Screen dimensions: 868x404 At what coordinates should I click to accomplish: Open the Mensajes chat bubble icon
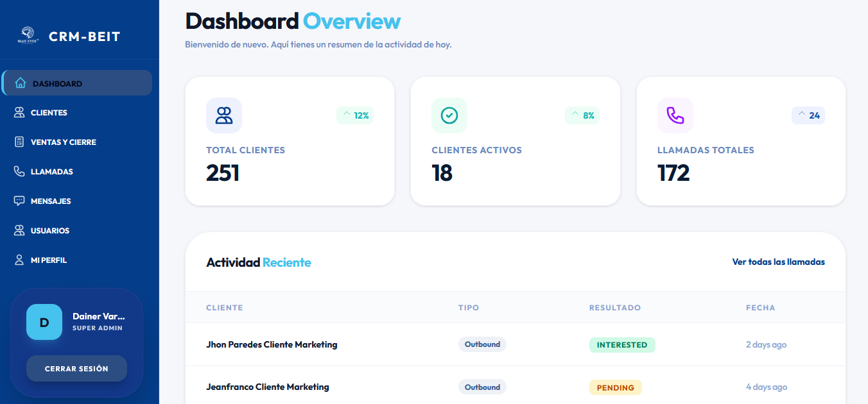coord(19,201)
